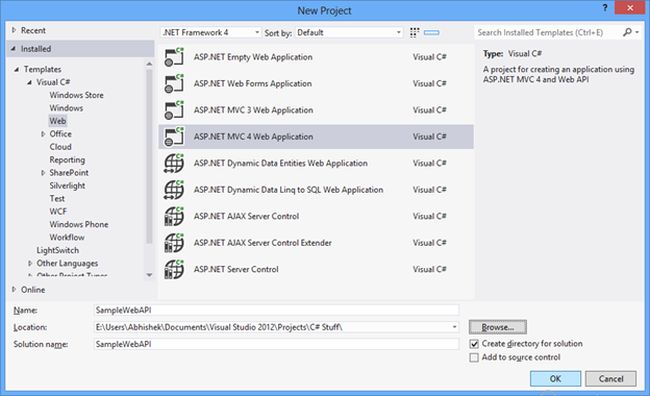This screenshot has height=396, width=650.
Task: Click the ASP.NET Empty Web Application template icon
Action: (x=174, y=57)
